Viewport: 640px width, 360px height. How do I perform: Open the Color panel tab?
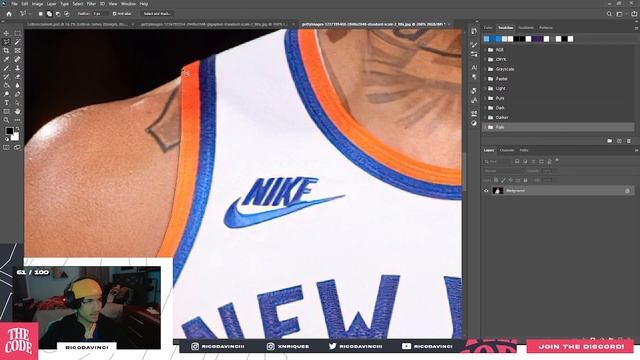coord(488,28)
